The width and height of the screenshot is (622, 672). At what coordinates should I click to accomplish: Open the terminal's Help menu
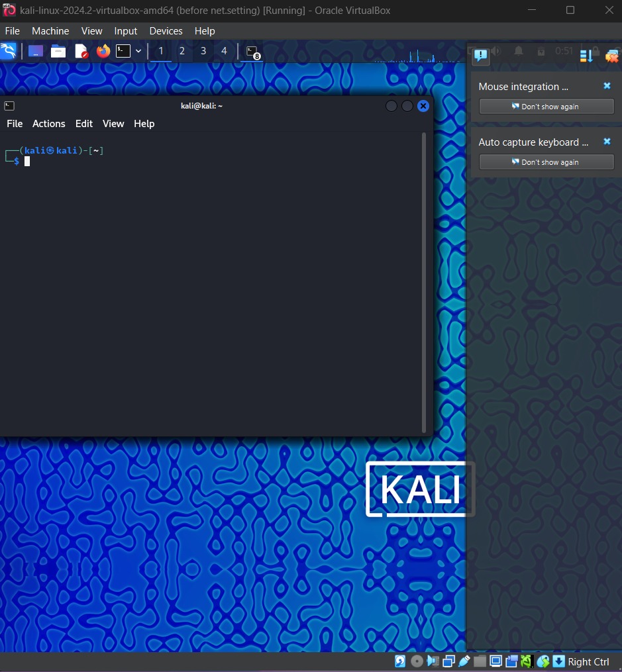144,123
